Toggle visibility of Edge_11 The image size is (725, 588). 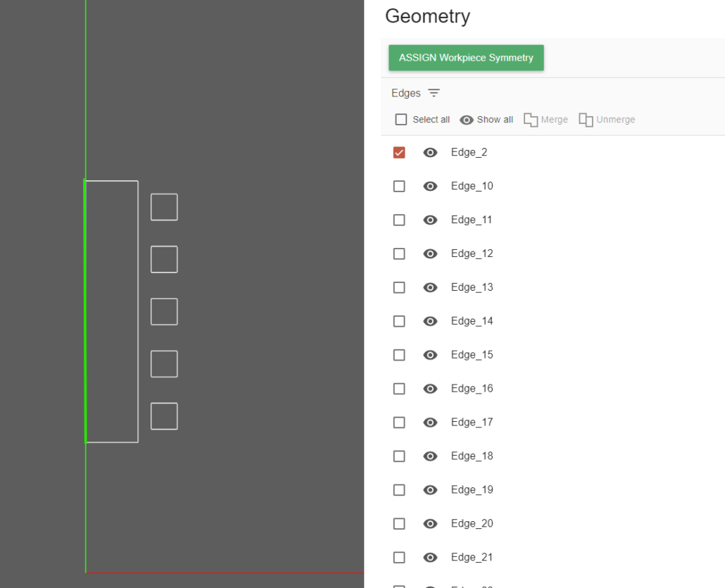click(x=430, y=220)
